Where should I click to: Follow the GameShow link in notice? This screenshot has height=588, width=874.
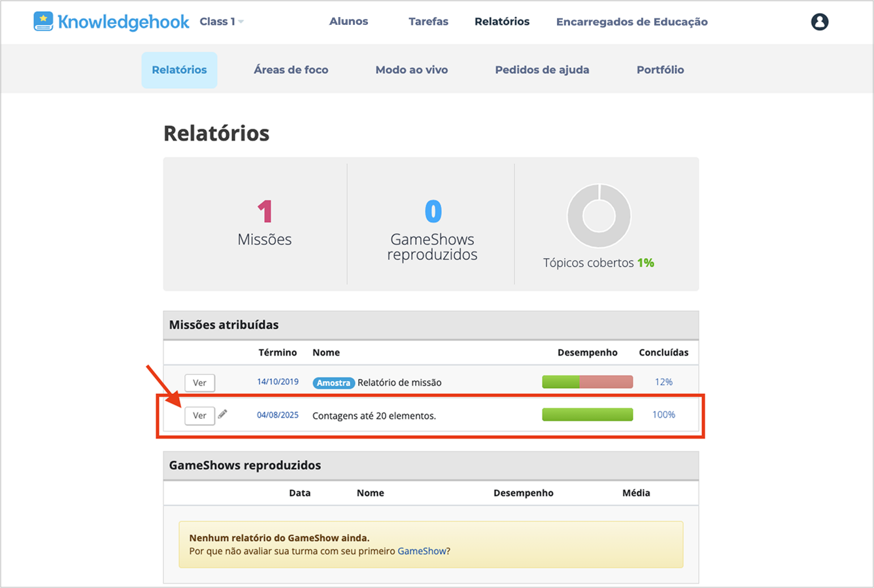pos(422,551)
